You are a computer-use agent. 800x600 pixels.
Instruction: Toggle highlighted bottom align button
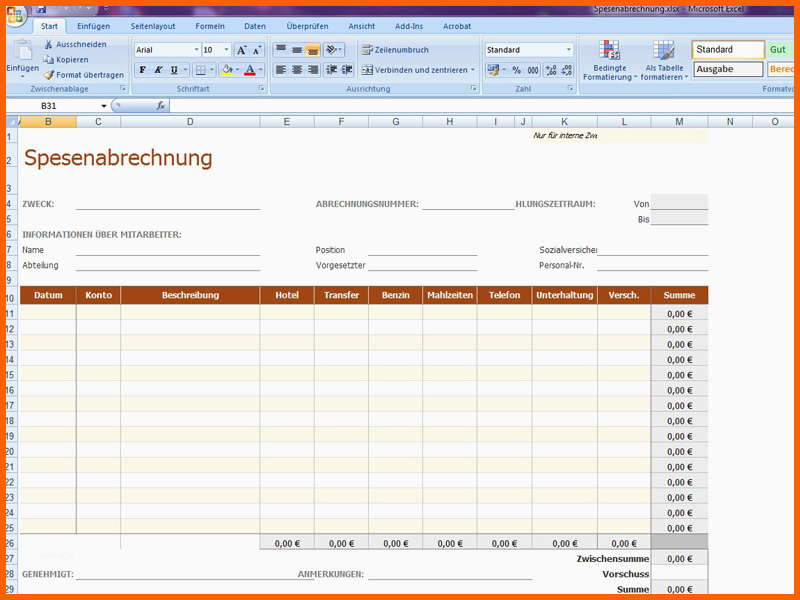(312, 49)
